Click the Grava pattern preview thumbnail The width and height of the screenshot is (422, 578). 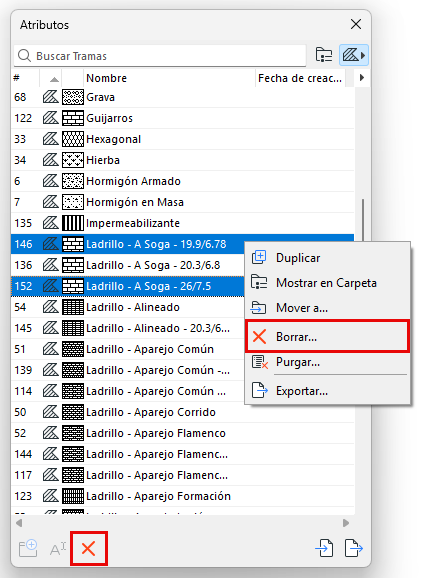pyautogui.click(x=73, y=97)
